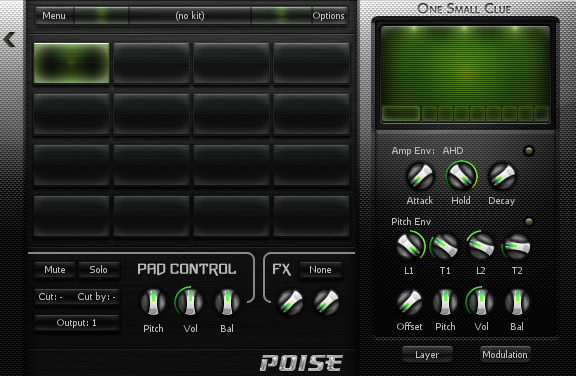Click the Amp Env Hold knob
576x376 pixels.
pos(461,177)
